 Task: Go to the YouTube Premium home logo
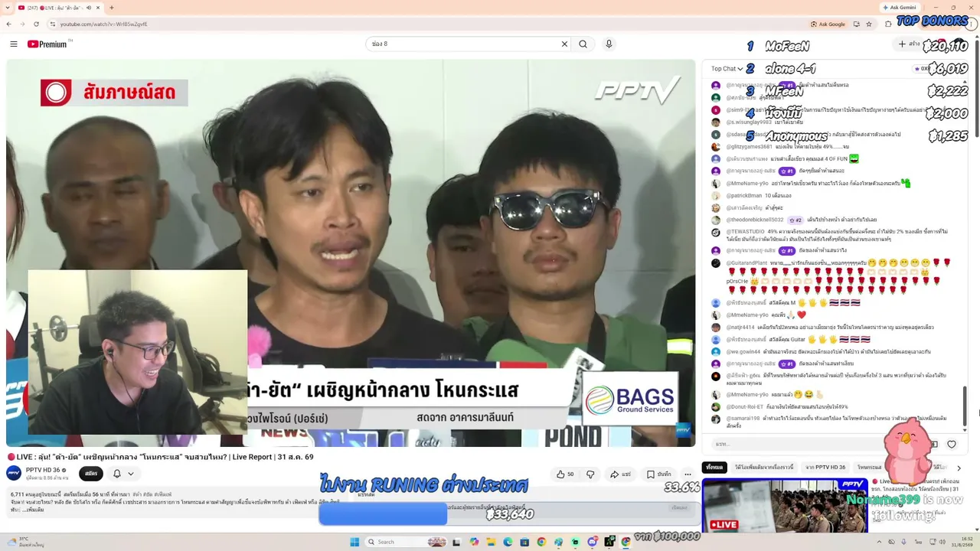pos(47,44)
